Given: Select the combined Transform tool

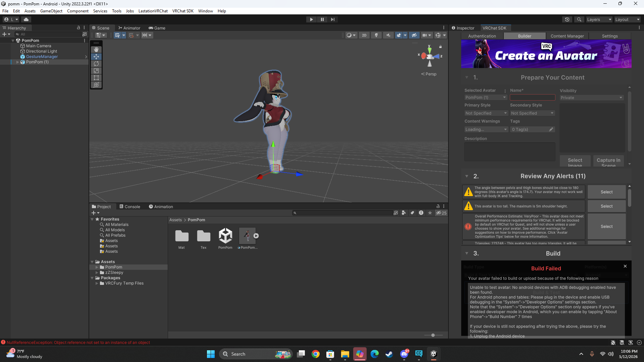Looking at the screenshot, I should [96, 85].
